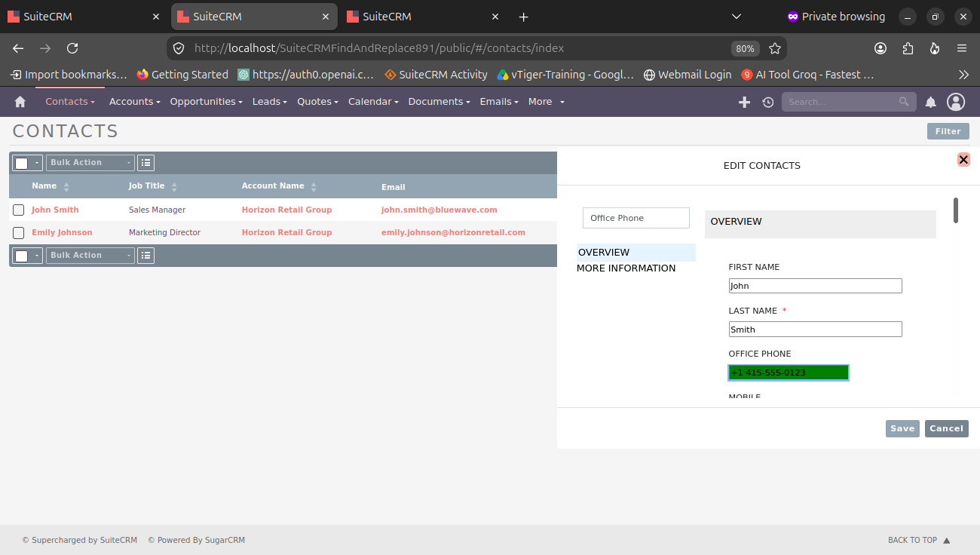
Task: Click search magnifier icon in navbar
Action: click(904, 102)
